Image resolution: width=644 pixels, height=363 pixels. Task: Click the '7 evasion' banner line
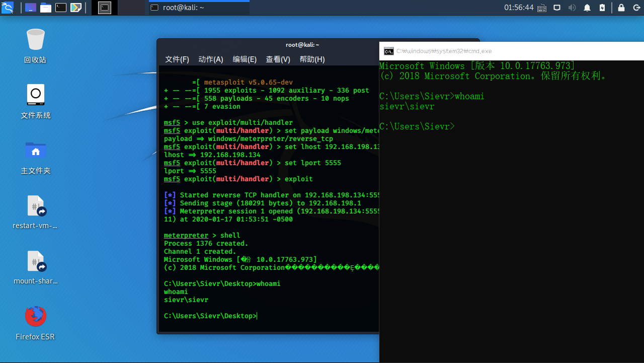[x=202, y=107]
